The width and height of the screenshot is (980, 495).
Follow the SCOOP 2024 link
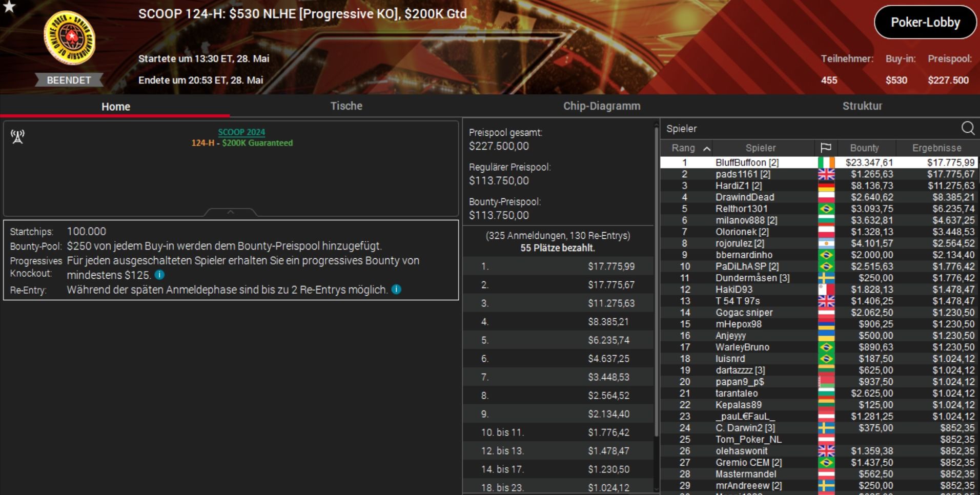(x=241, y=132)
